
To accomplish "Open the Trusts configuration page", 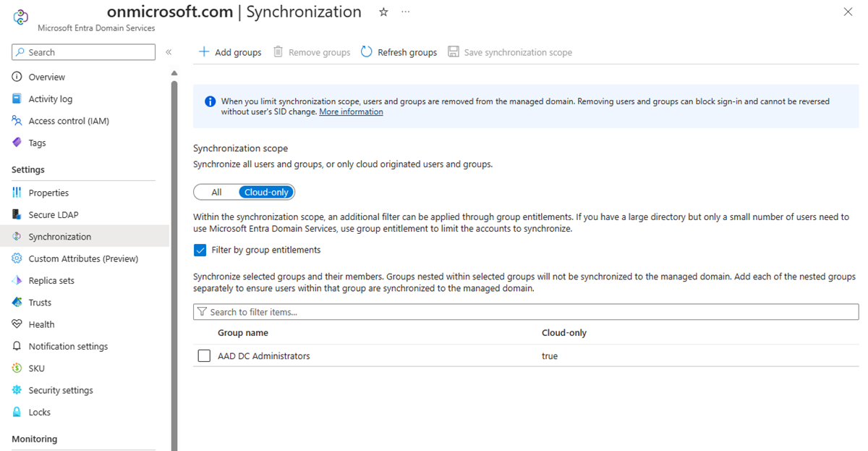I will [x=46, y=302].
